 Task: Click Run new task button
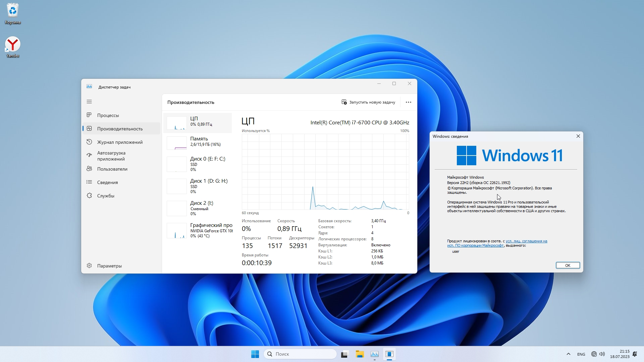(368, 102)
